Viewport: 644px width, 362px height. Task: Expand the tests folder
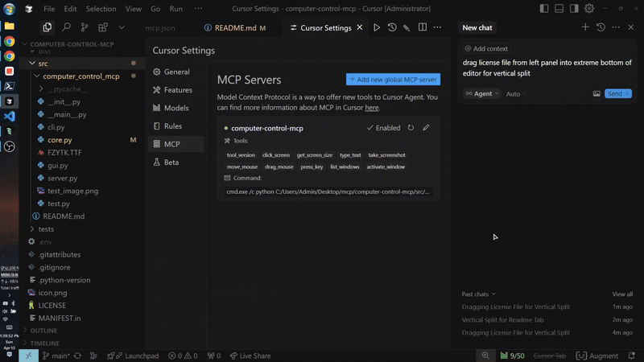tap(46, 229)
